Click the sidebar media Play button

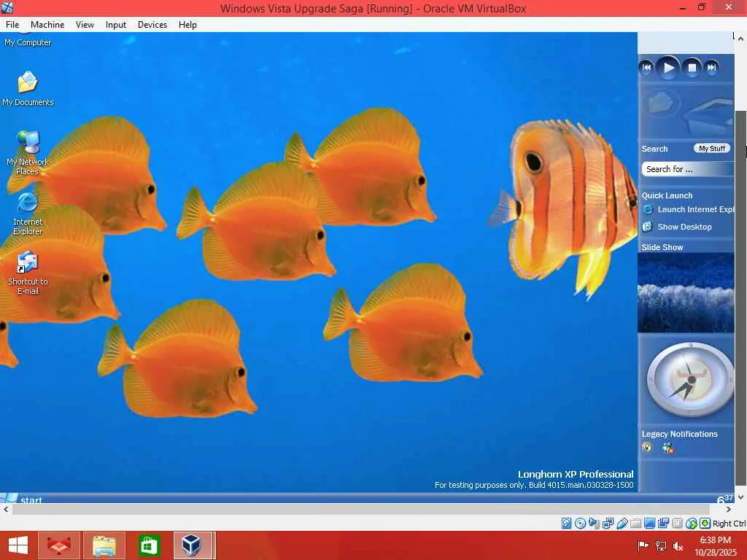pos(668,68)
